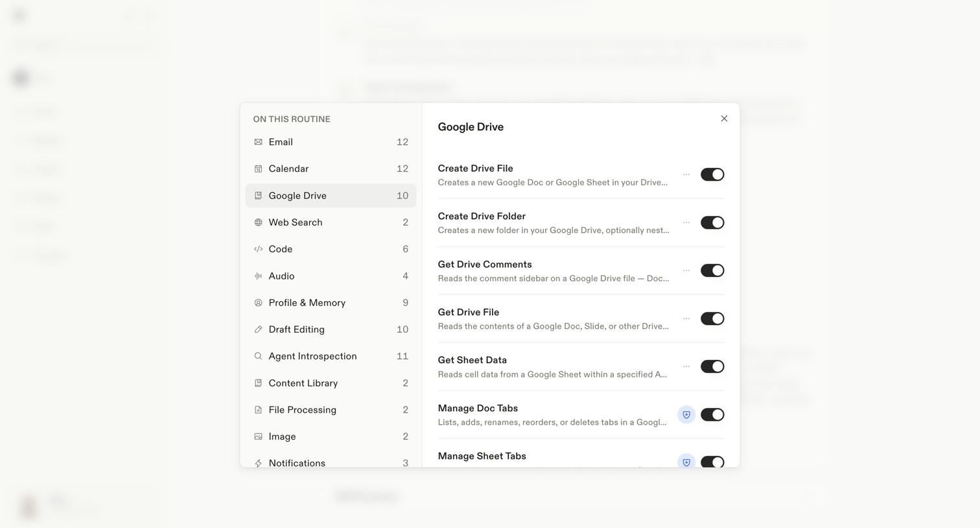Switch off the Get Drive File tool
Screen dimensions: 980x528
point(712,318)
